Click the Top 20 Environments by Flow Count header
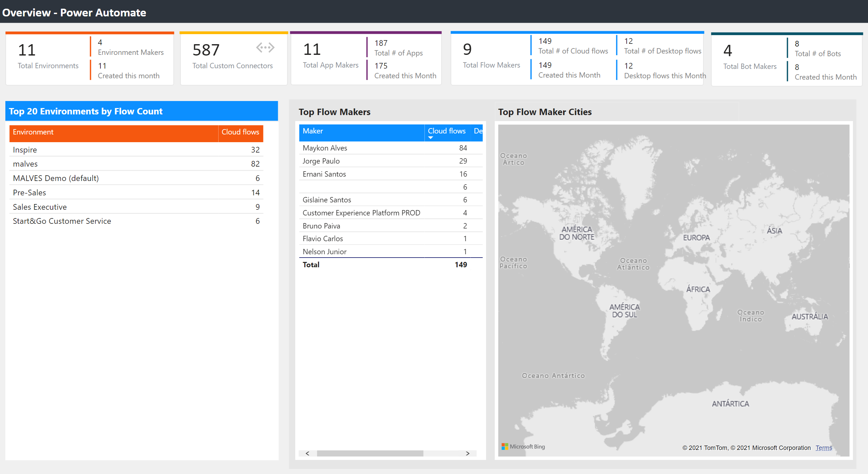The image size is (868, 474). (x=86, y=111)
